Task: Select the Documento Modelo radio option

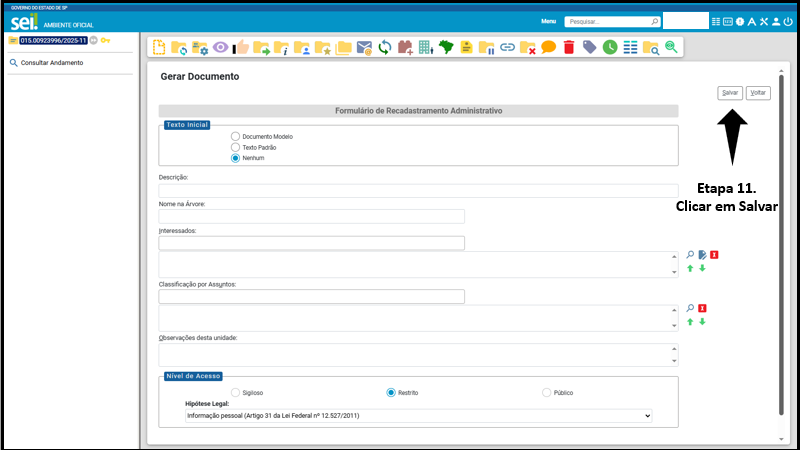Action: coord(236,136)
